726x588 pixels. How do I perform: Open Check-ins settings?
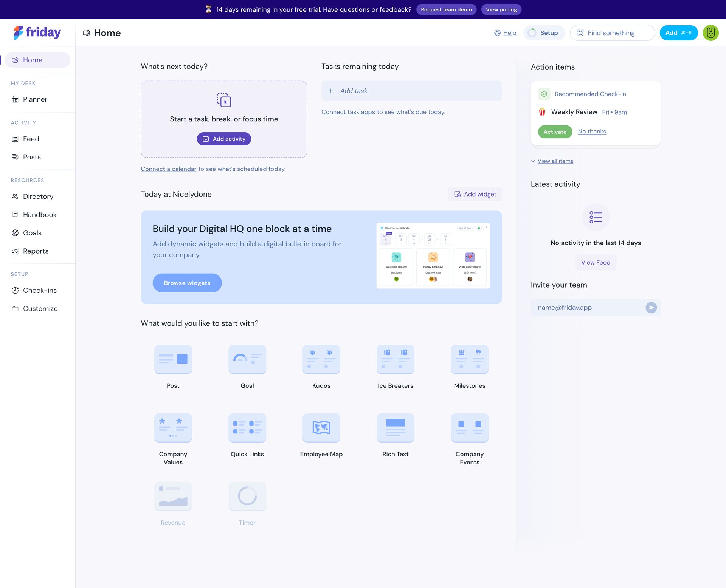click(x=39, y=290)
